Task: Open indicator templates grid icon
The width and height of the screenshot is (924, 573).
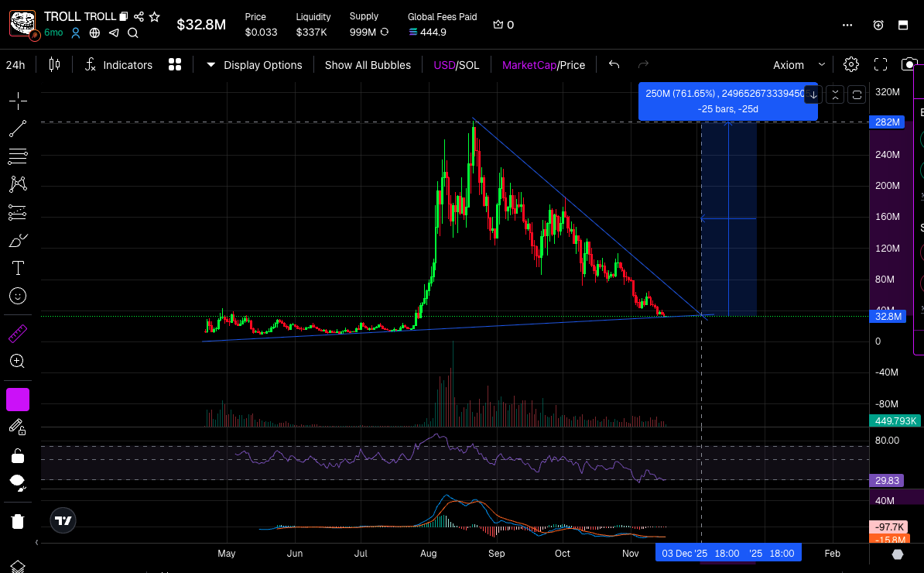Action: 175,64
